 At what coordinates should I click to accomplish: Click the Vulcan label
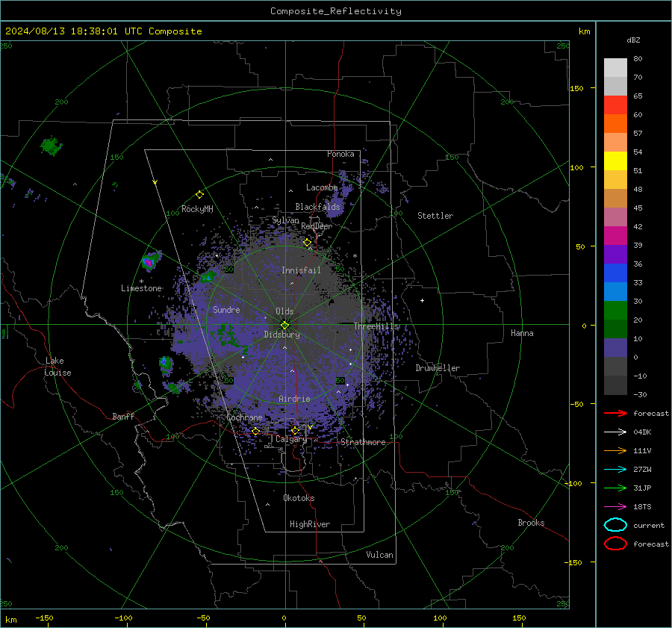(x=380, y=555)
